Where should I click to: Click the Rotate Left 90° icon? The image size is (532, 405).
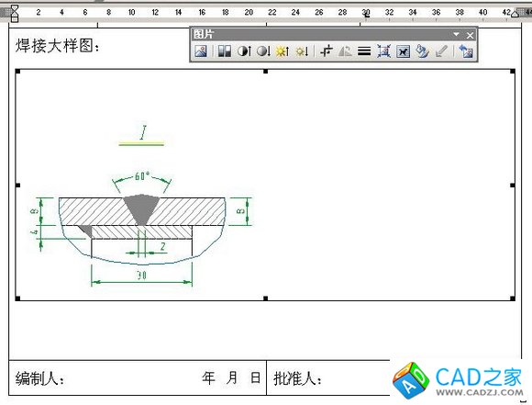pyautogui.click(x=345, y=51)
